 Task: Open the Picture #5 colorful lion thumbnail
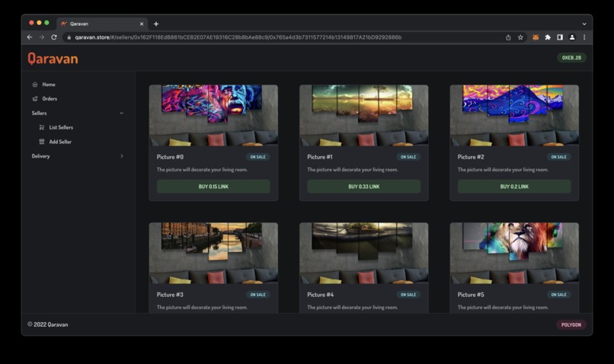(x=514, y=253)
